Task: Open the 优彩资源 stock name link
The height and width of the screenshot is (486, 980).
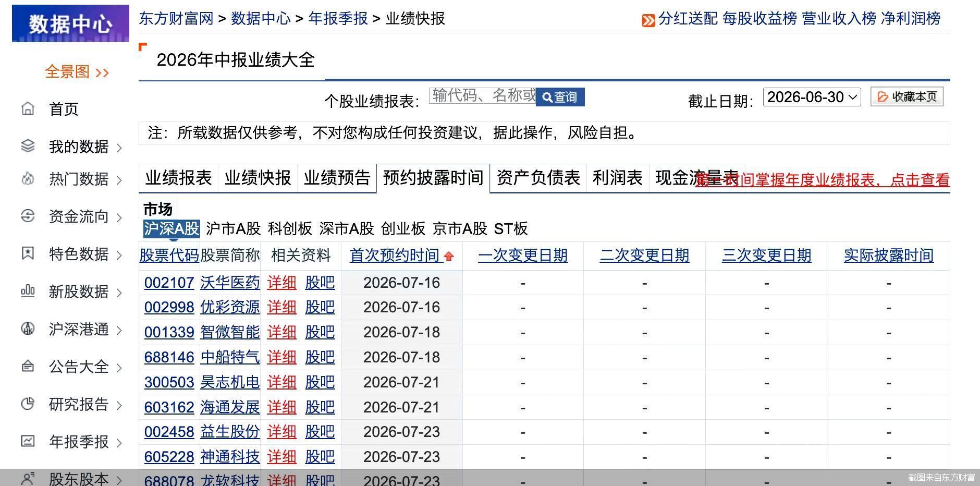Action: [230, 307]
